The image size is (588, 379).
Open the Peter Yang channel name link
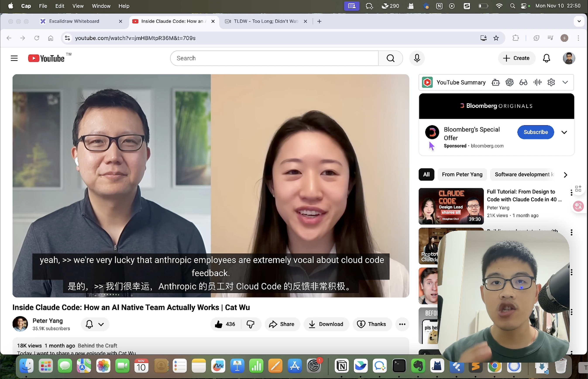48,321
